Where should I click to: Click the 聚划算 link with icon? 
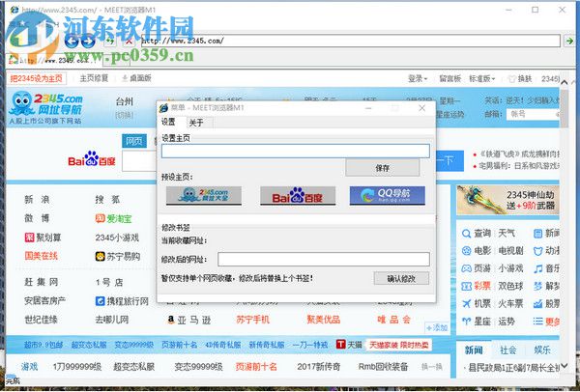coord(43,238)
